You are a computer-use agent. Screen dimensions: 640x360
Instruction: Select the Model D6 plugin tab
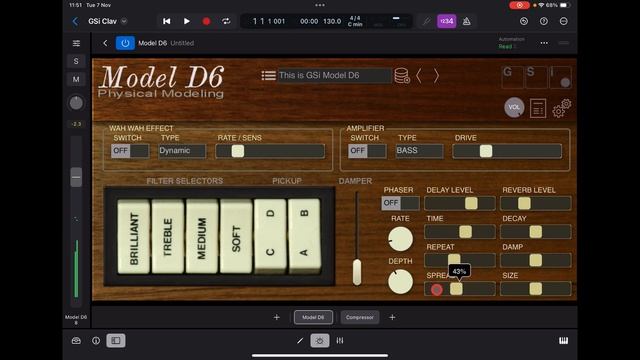point(313,317)
